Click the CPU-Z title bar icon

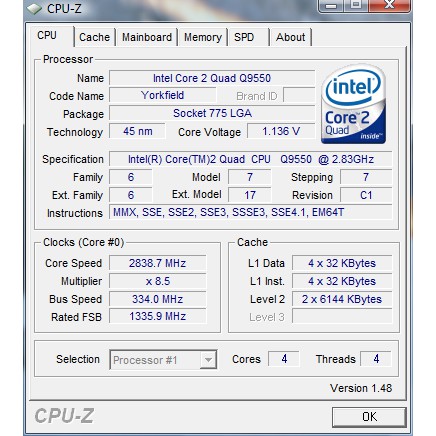click(x=34, y=9)
